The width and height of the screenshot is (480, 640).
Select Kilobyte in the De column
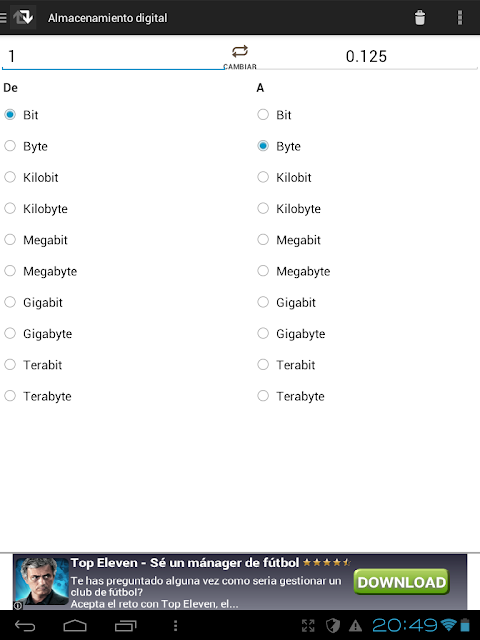36,209
